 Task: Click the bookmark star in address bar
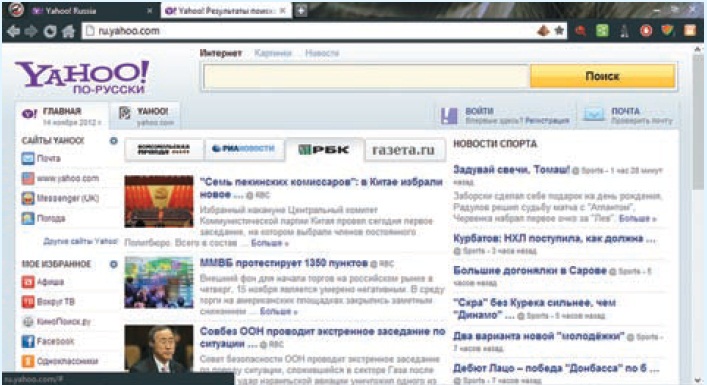[x=559, y=30]
